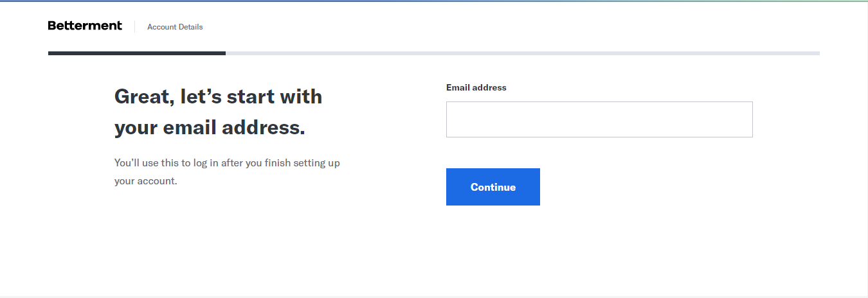868x298 pixels.
Task: Click the "You'll use this to log in" sentence
Action: point(227,163)
